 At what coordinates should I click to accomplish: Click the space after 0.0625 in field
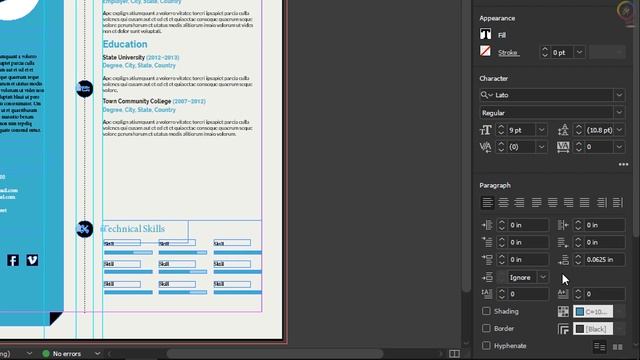click(x=604, y=260)
